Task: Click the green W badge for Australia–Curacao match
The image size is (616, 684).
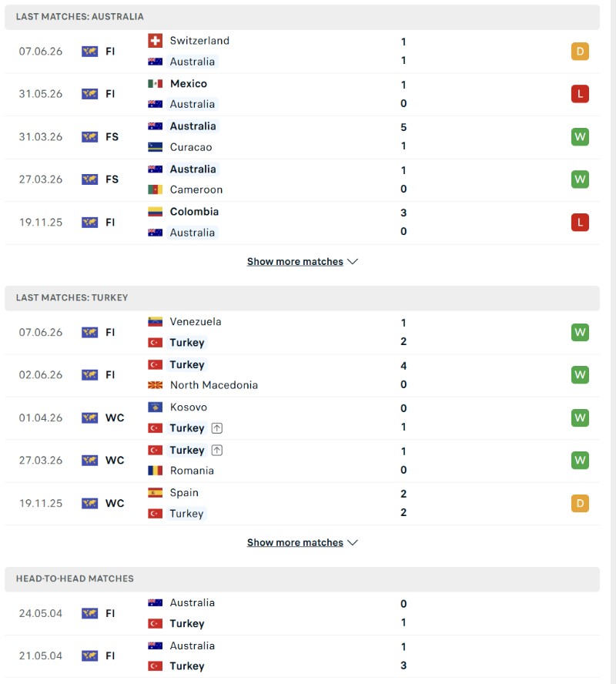Action: [580, 136]
